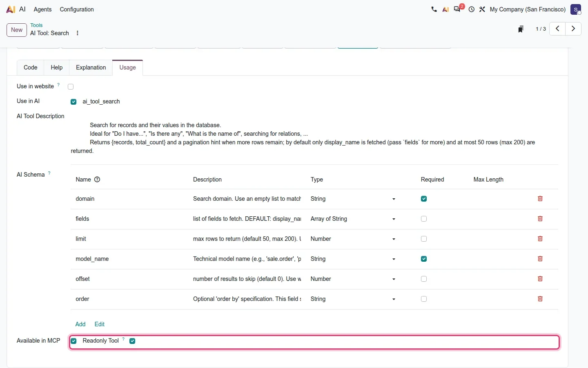Click Add link under AI Schema
The image size is (588, 368).
point(80,324)
